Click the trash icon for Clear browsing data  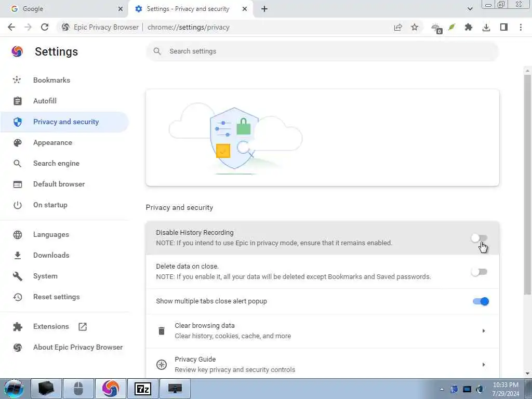pos(162,331)
